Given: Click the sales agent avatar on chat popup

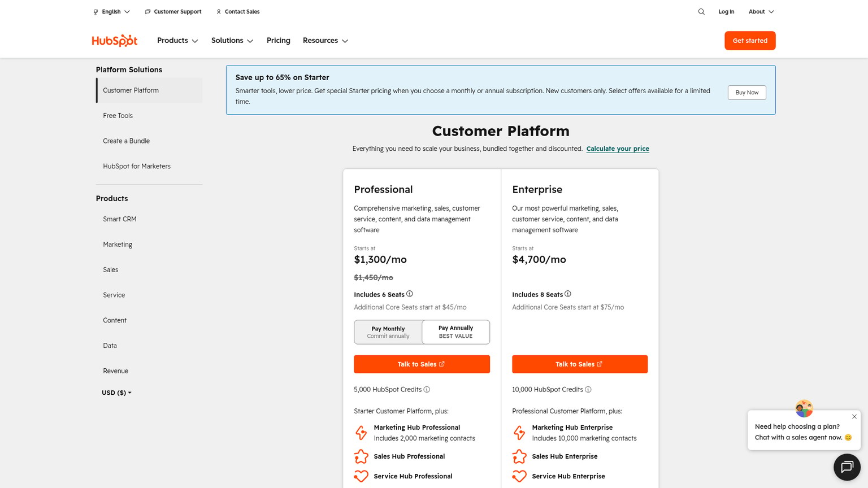Looking at the screenshot, I should (804, 408).
